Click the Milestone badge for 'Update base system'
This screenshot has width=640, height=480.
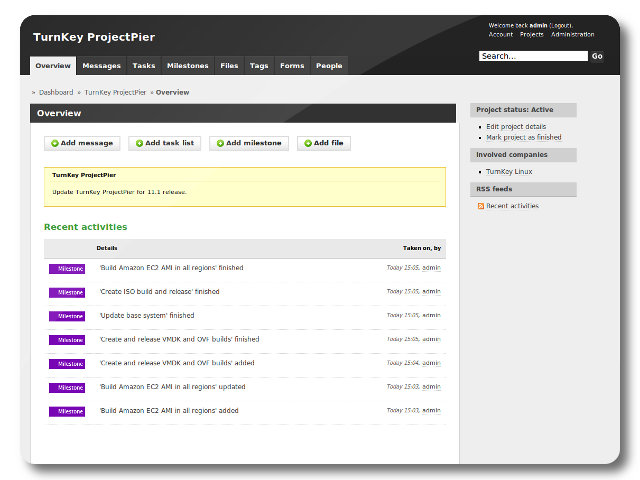(67, 316)
